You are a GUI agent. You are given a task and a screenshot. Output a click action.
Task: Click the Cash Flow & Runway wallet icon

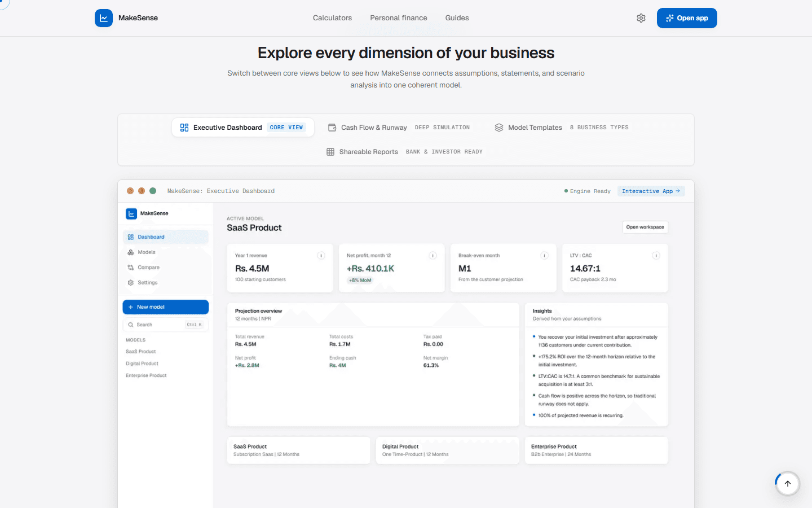(332, 128)
